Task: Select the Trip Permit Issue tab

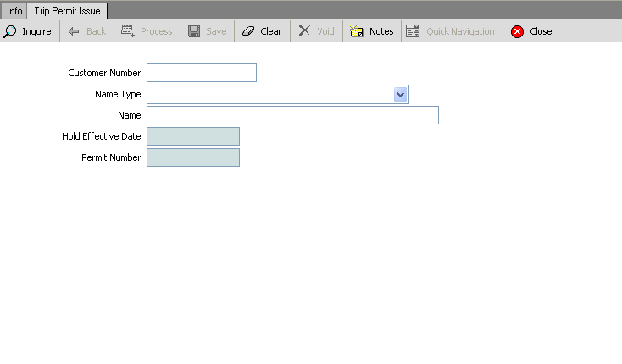Action: (67, 11)
